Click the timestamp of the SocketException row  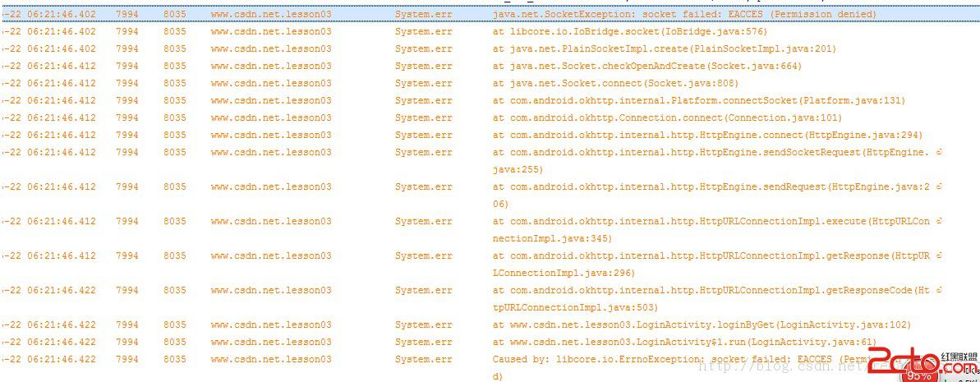pyautogui.click(x=49, y=14)
